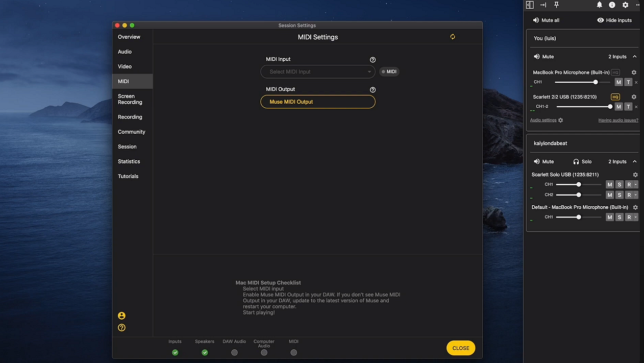The width and height of the screenshot is (644, 363).
Task: Mute kaiyiondabeat's audio
Action: click(543, 161)
